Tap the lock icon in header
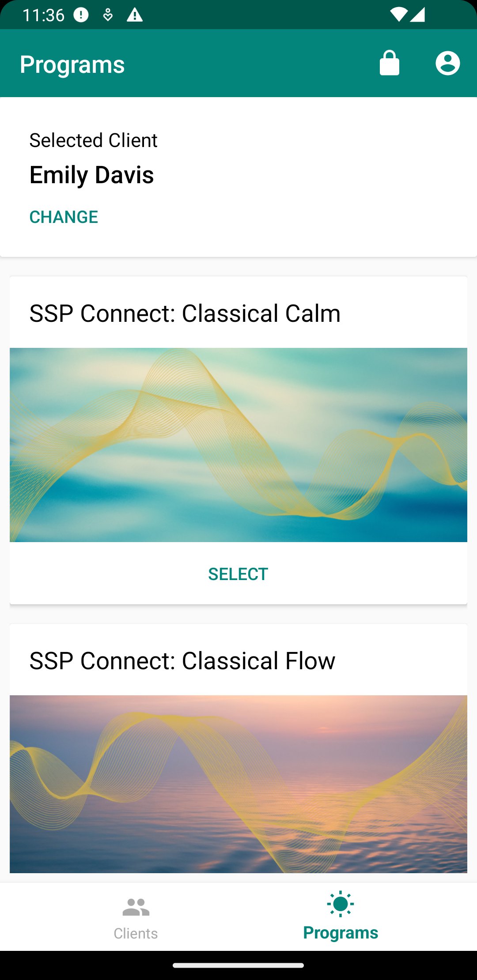 [389, 64]
